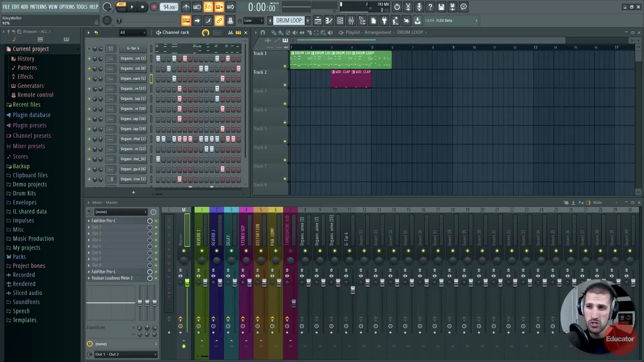The width and height of the screenshot is (644, 362).
Task: Click the save project floppy icon
Action: 441,7
